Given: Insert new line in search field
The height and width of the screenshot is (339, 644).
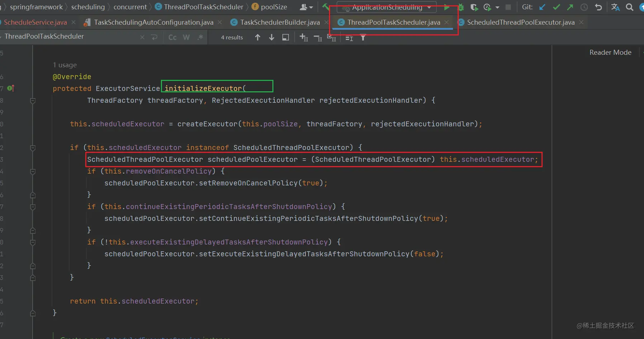Looking at the screenshot, I should [x=154, y=37].
